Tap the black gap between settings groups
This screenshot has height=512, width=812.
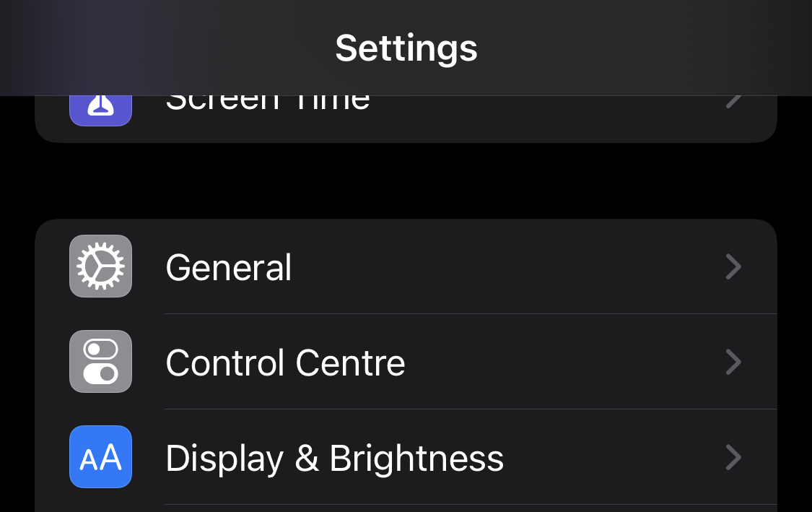pyautogui.click(x=406, y=181)
